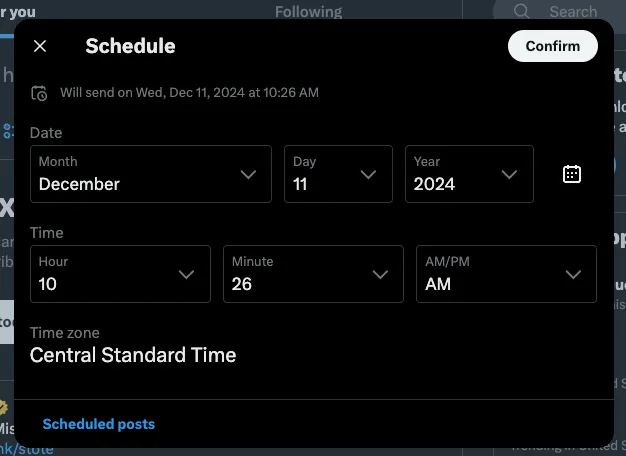
Task: Click the schedule clock icon beside send time
Action: [39, 93]
